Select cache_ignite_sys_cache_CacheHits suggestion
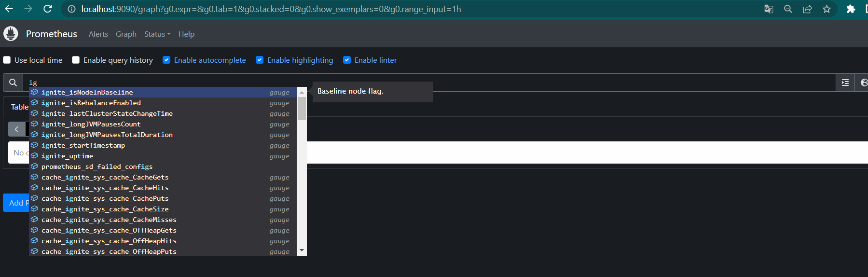 (x=163, y=188)
